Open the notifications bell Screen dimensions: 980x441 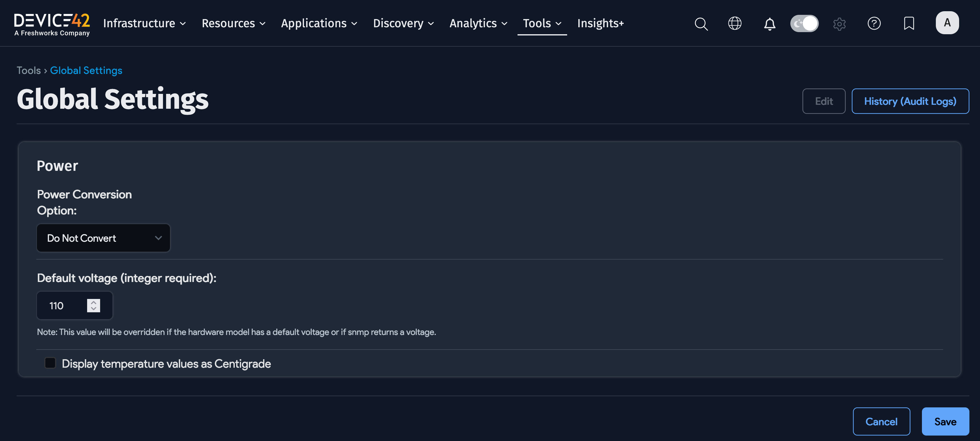[769, 24]
